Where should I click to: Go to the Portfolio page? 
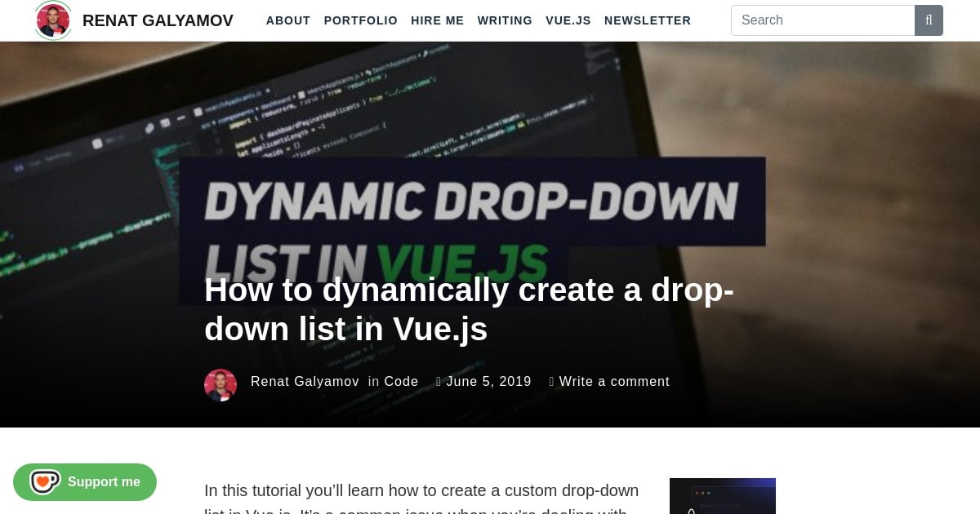pos(361,20)
